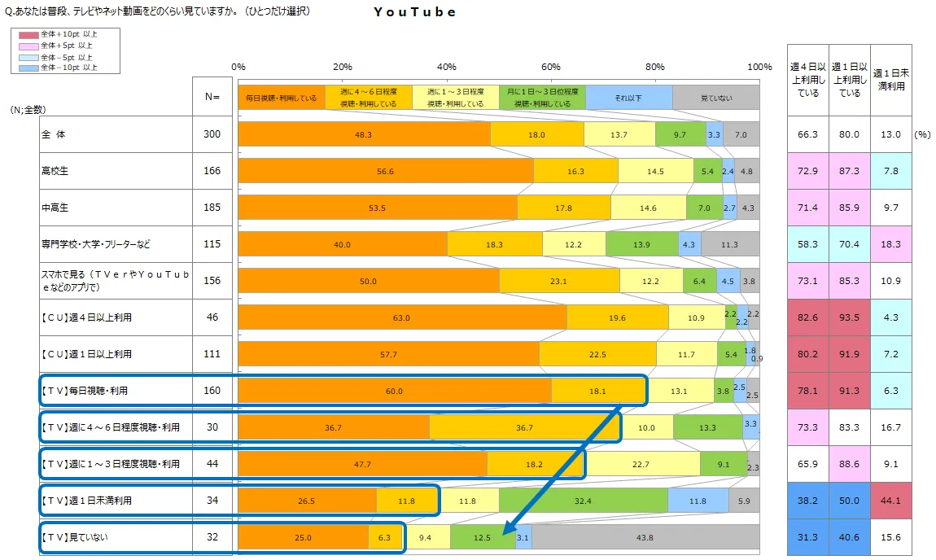936x560 pixels.
Task: Click the N value '46'
Action: tap(212, 317)
